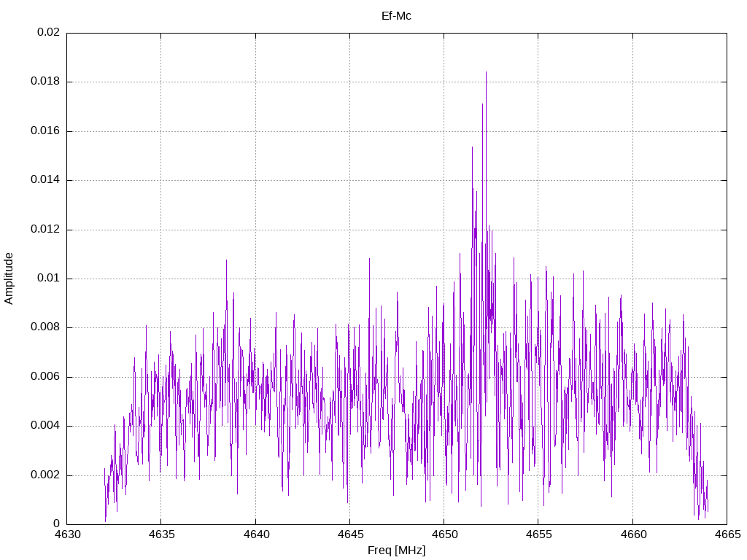Click the Freq [MHz] x-axis label

point(396,551)
